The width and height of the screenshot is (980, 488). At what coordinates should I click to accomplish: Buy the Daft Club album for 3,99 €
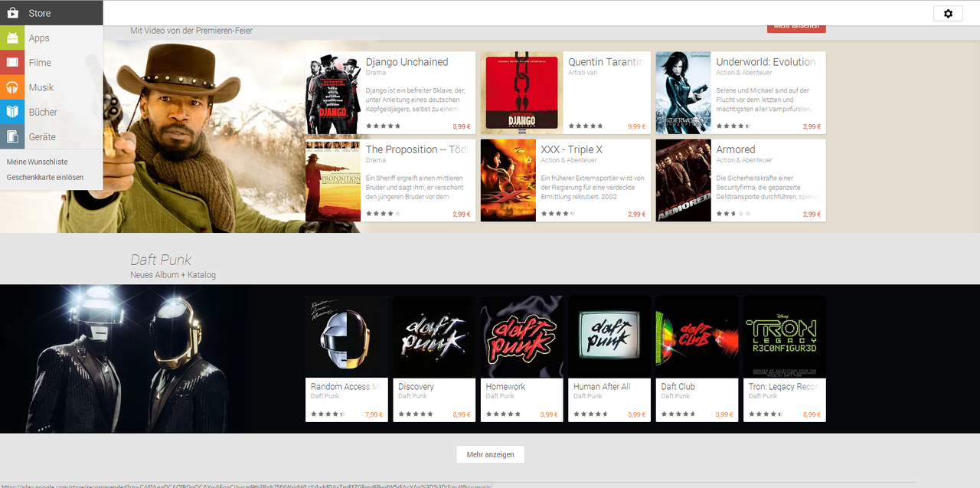tap(724, 414)
